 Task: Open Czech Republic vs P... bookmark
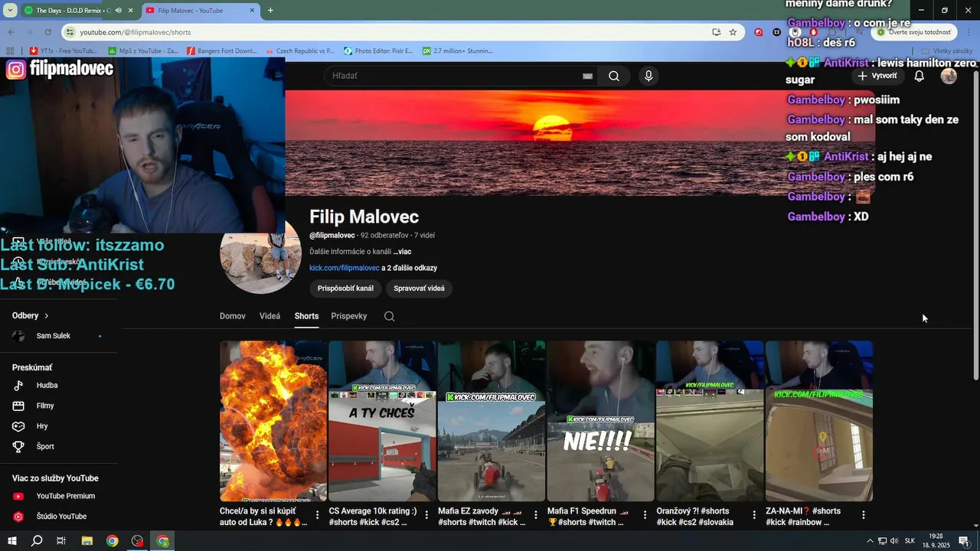tap(300, 51)
